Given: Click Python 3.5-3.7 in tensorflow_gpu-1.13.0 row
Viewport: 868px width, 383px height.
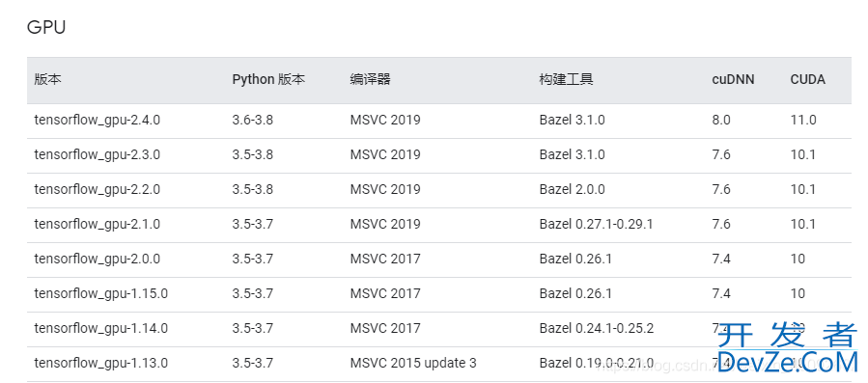Looking at the screenshot, I should point(252,364).
